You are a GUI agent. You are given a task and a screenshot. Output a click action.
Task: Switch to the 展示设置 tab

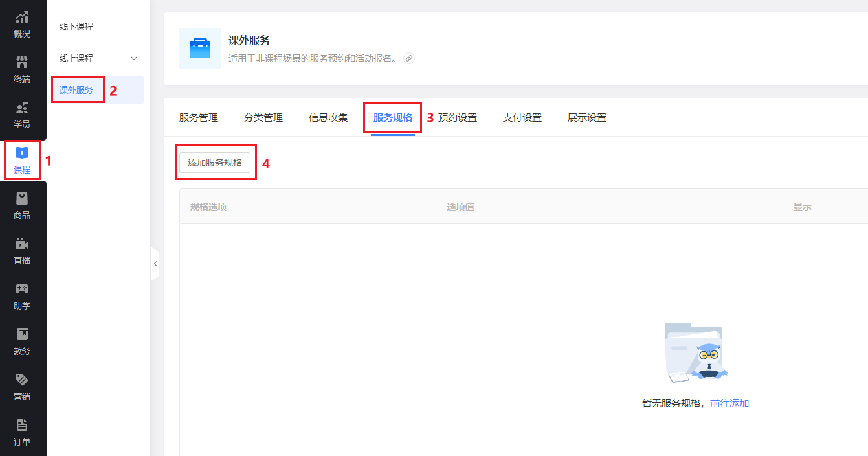[x=587, y=118]
